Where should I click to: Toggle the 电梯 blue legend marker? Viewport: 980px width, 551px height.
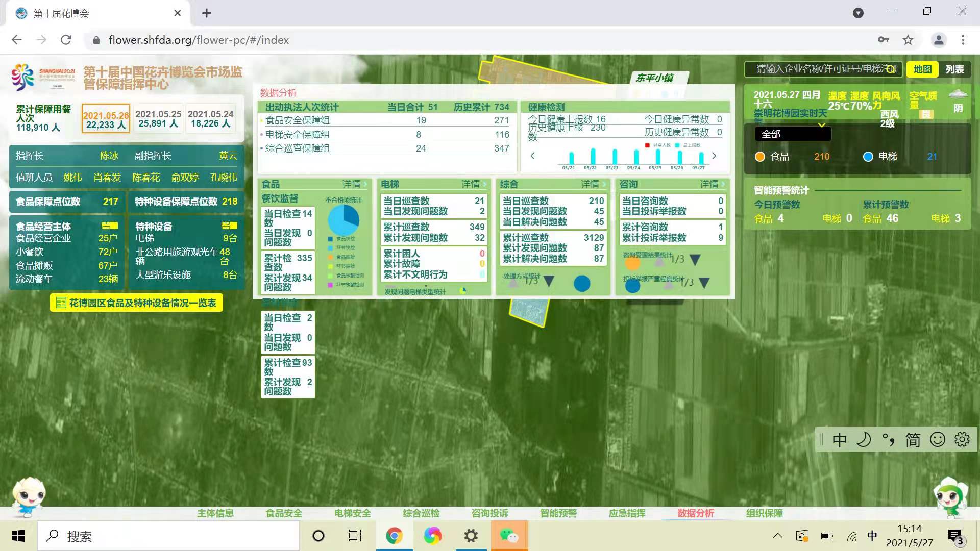pos(868,157)
